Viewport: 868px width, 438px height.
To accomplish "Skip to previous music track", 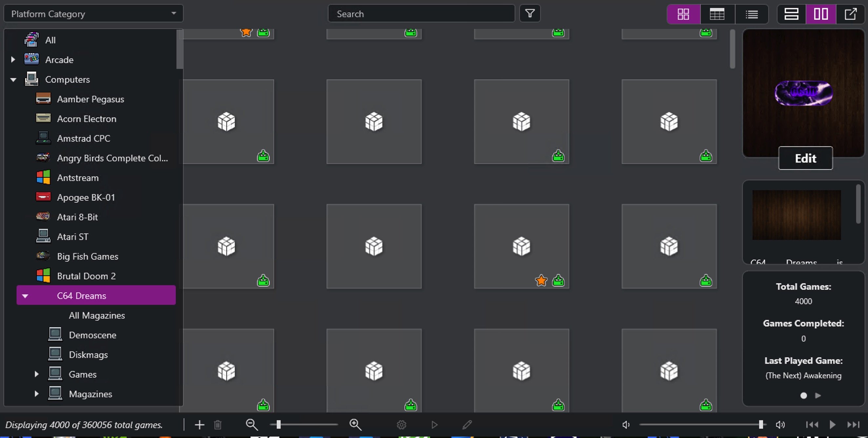I will (x=812, y=425).
